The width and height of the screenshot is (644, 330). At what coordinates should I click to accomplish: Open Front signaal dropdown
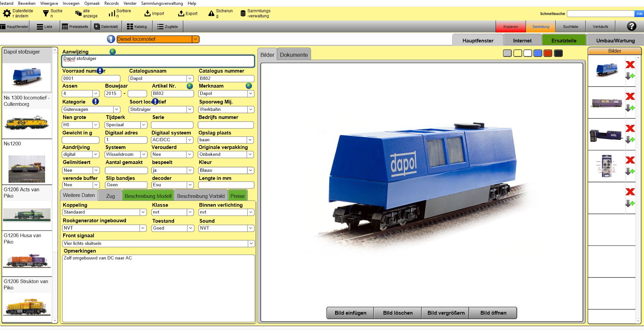tap(251, 243)
